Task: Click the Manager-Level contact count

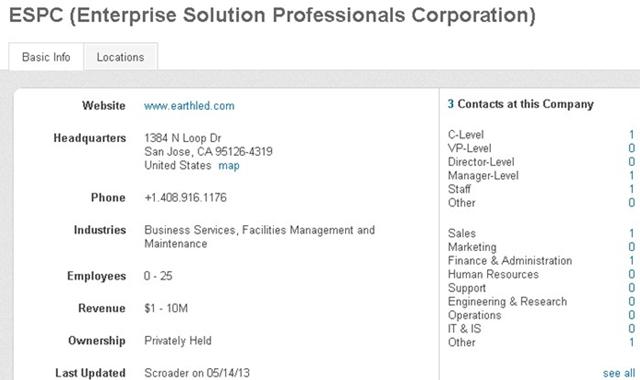Action: point(631,176)
